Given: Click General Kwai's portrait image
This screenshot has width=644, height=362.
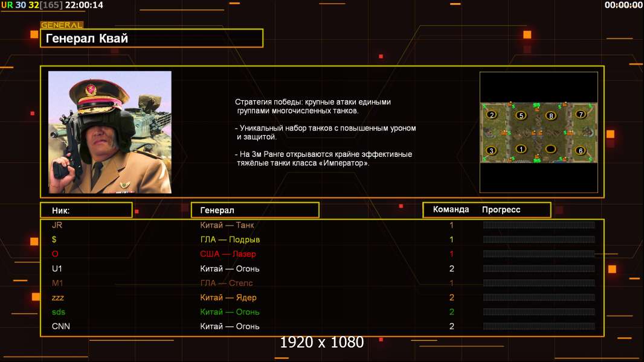Looking at the screenshot, I should pos(110,132).
